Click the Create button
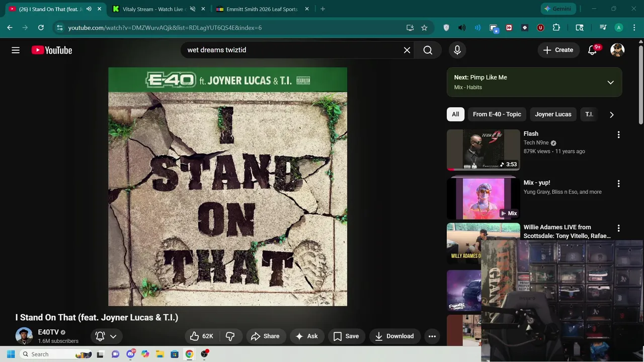The width and height of the screenshot is (644, 362). 558,50
